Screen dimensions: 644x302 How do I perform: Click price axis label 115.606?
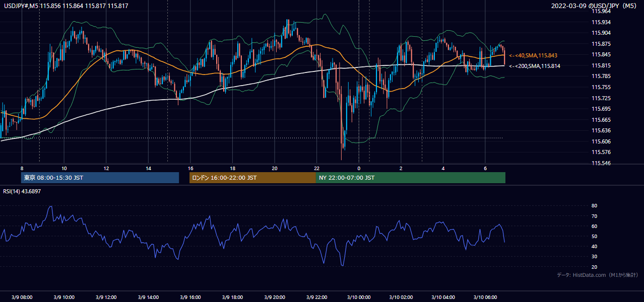point(601,141)
